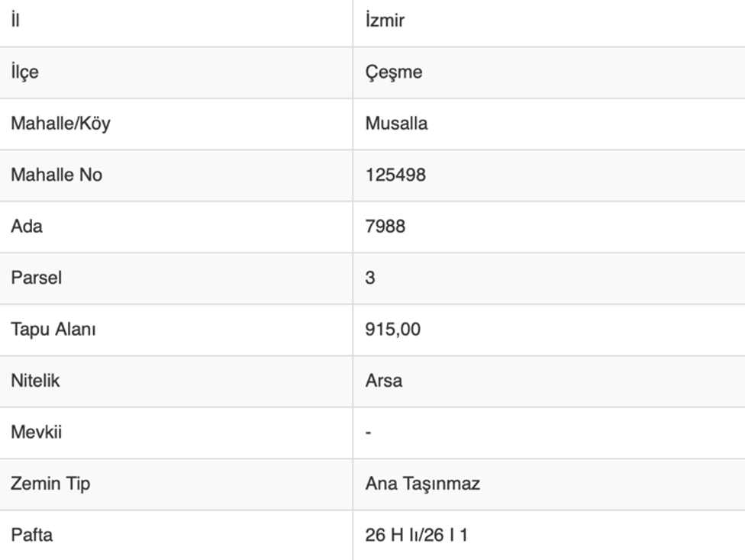Click the Ana Taşınmaz value
This screenshot has width=745, height=560.
click(423, 484)
